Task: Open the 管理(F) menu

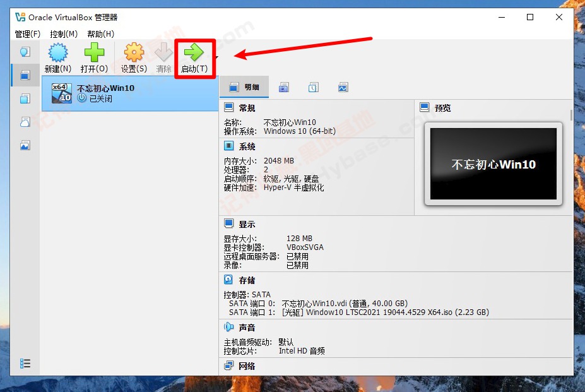Action: (x=28, y=34)
